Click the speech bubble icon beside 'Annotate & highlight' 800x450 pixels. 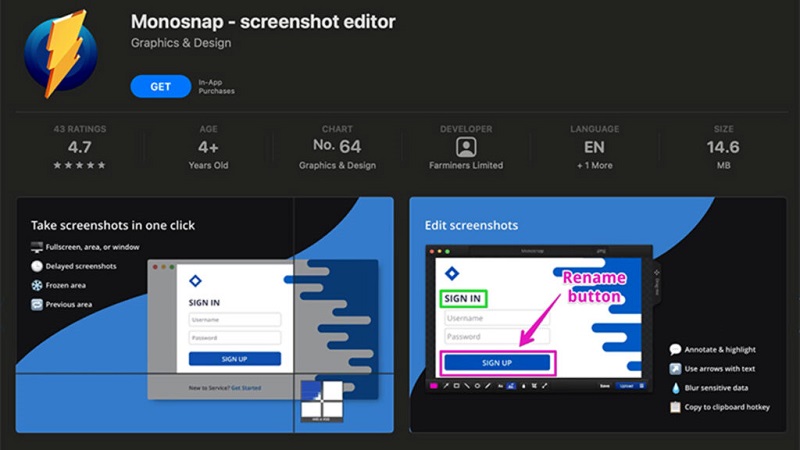pos(675,349)
